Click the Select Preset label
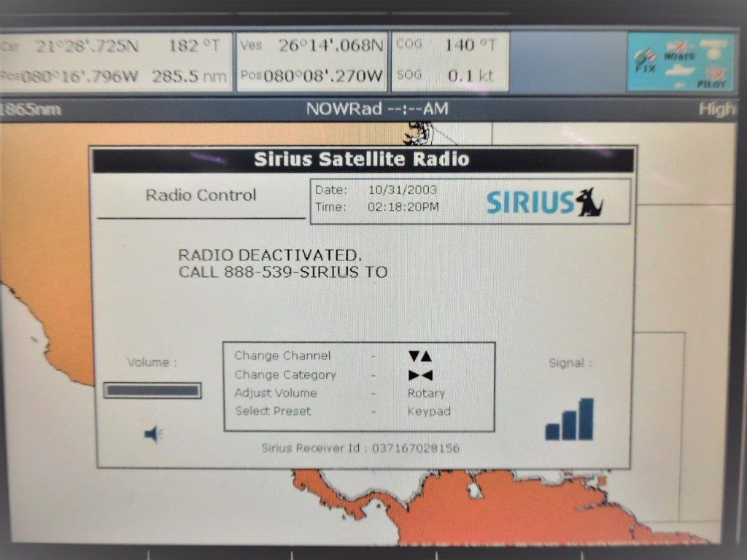The width and height of the screenshot is (747, 560). [x=273, y=411]
